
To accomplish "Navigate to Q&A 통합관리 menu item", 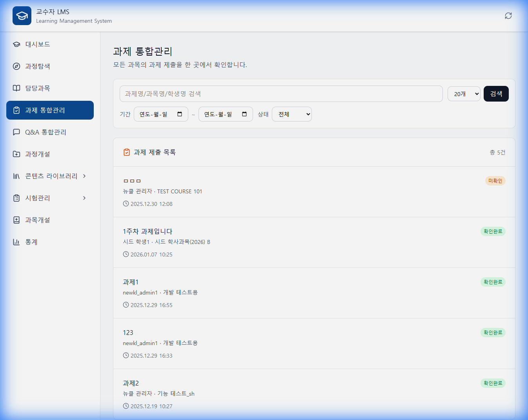I will [46, 132].
